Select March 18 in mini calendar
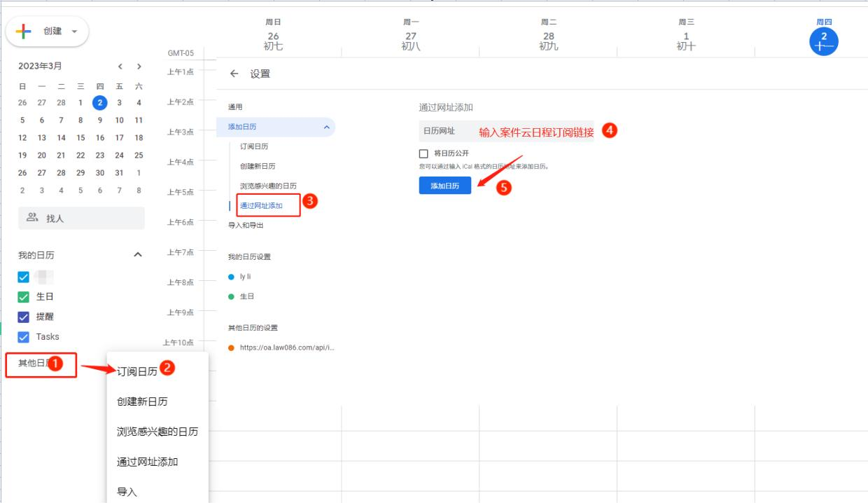This screenshot has width=868, height=503. (139, 137)
